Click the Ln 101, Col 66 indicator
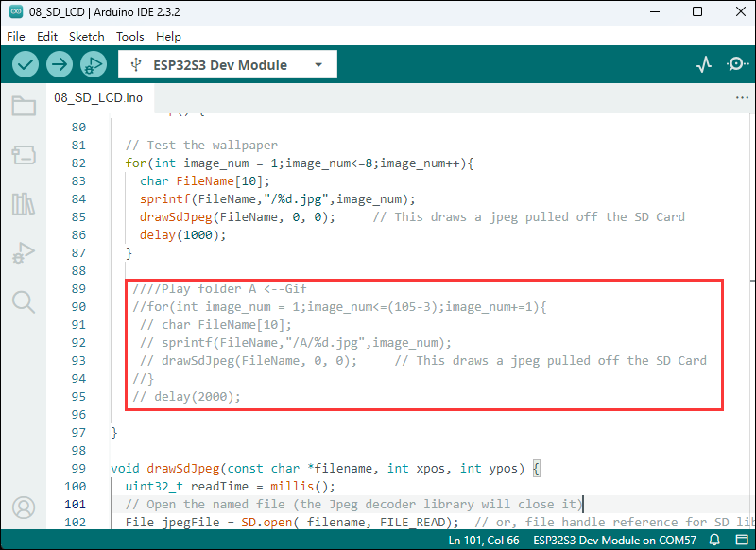The image size is (756, 550). (x=484, y=540)
